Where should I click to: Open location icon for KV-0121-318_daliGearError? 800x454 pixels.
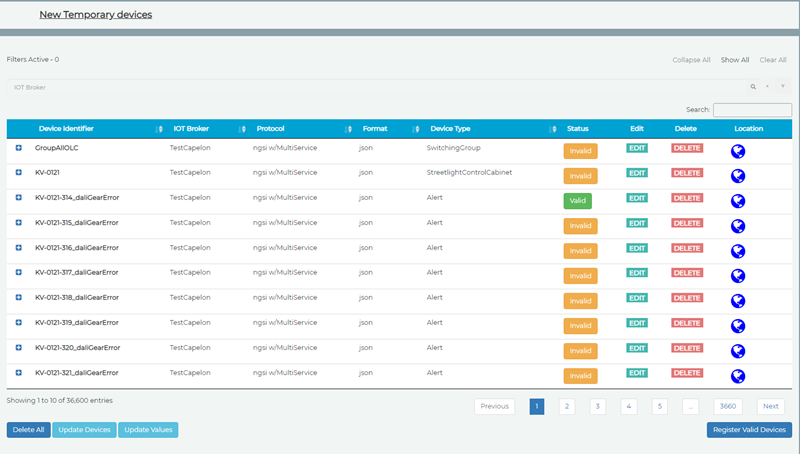coord(738,301)
